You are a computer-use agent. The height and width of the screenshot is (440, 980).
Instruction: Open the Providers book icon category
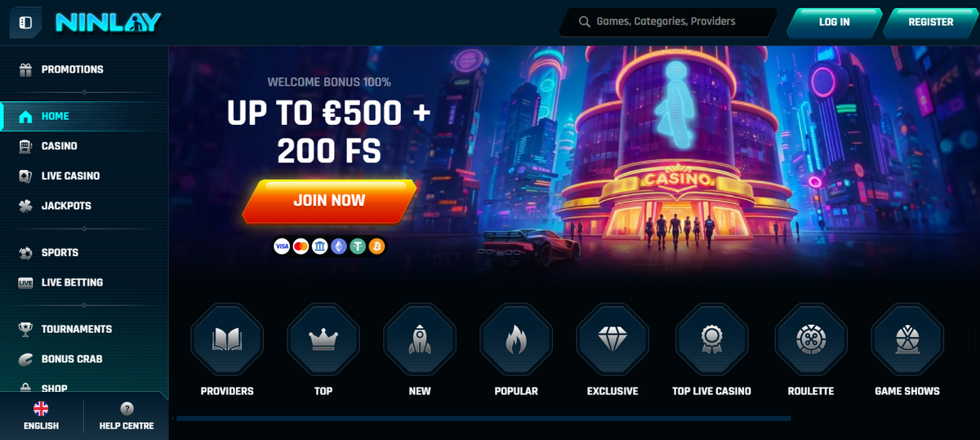227,339
